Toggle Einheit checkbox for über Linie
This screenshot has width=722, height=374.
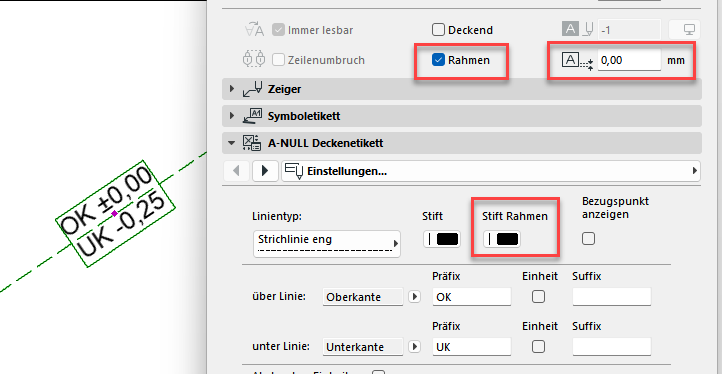pos(538,297)
